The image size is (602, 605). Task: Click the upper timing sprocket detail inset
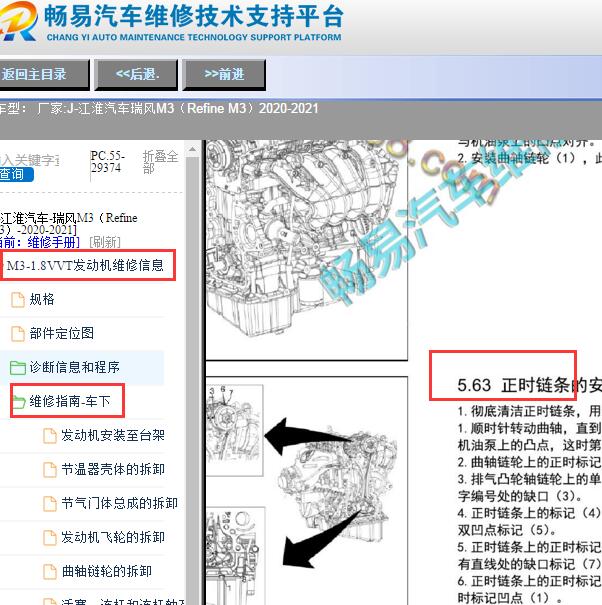pos(235,430)
